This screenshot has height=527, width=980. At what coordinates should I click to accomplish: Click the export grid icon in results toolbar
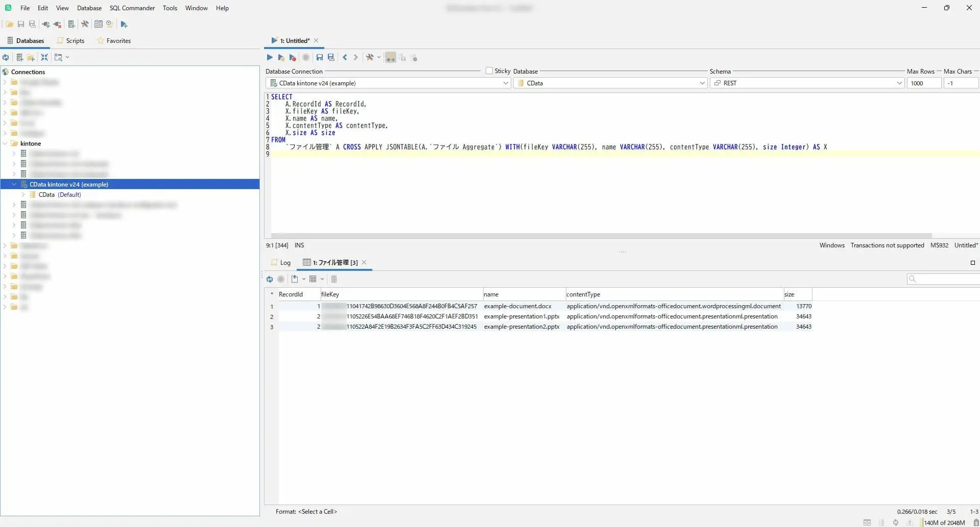coord(295,279)
